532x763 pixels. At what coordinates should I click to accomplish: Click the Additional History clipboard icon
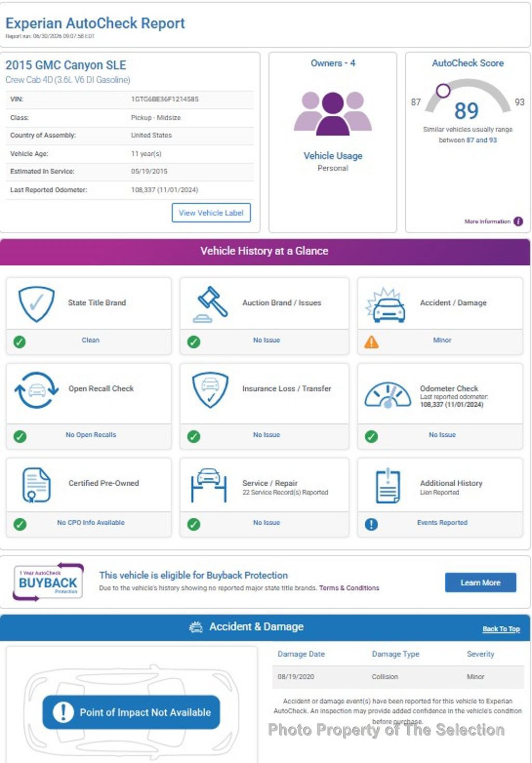tap(388, 486)
